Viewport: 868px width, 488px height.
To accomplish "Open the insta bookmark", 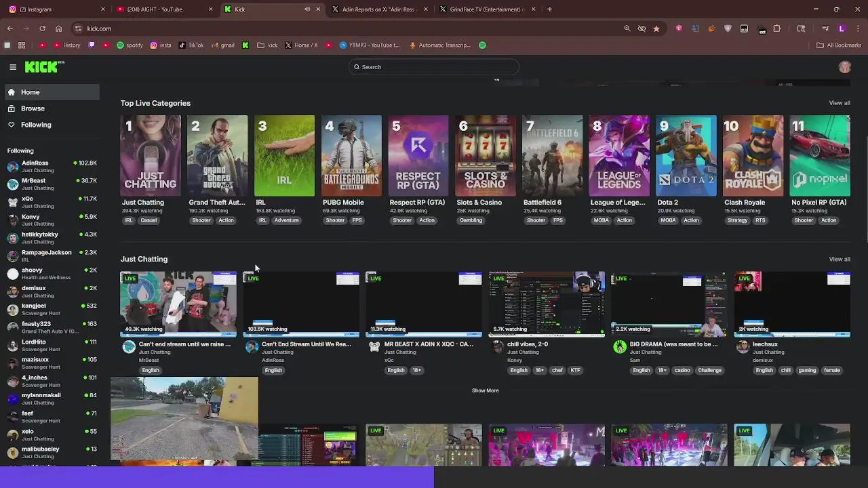I will pyautogui.click(x=161, y=45).
